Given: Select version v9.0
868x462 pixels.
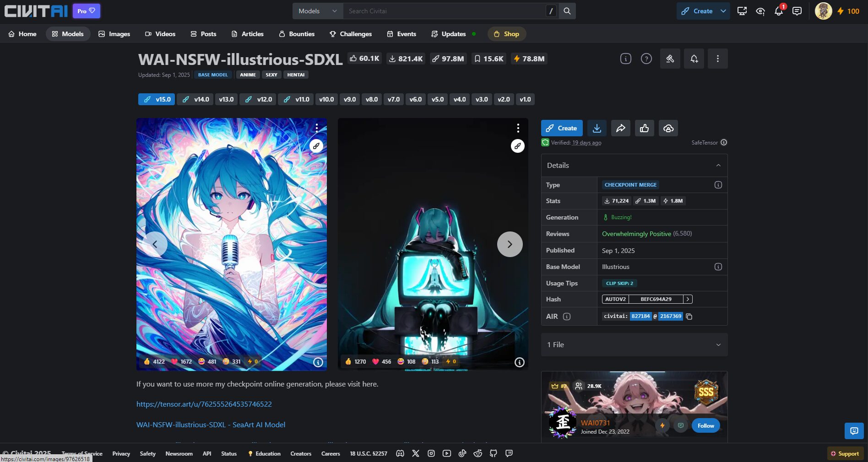Looking at the screenshot, I should [350, 99].
